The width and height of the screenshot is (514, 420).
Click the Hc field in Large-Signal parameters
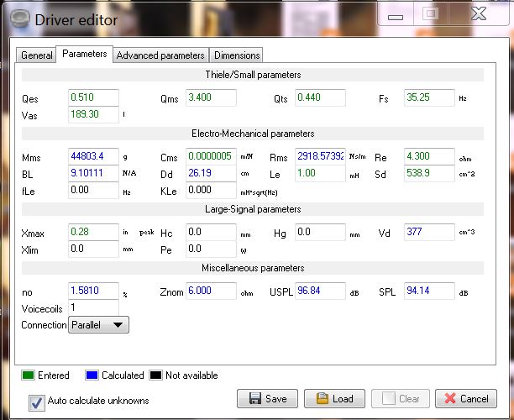(211, 232)
